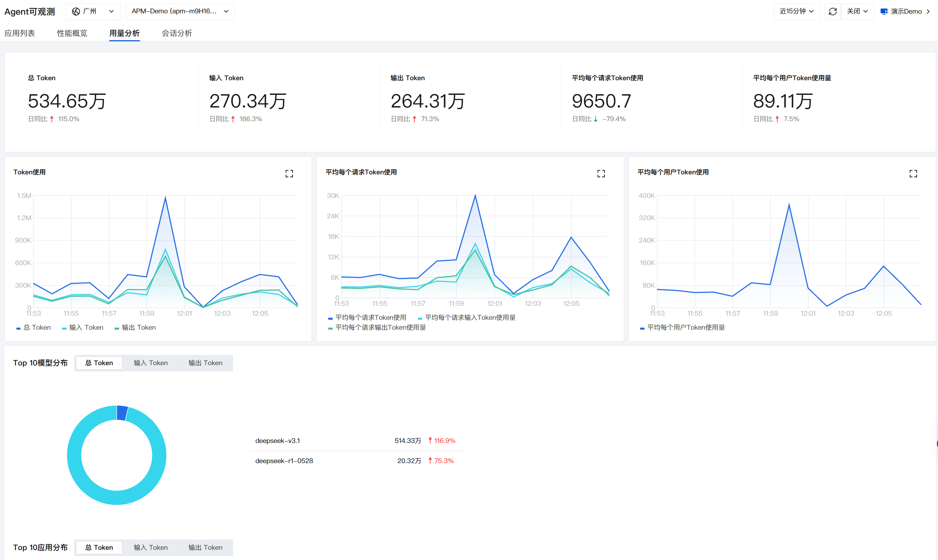Expand the 平均每个用户Token使用 chart to fullscreen
The image size is (938, 560).
coord(913,174)
